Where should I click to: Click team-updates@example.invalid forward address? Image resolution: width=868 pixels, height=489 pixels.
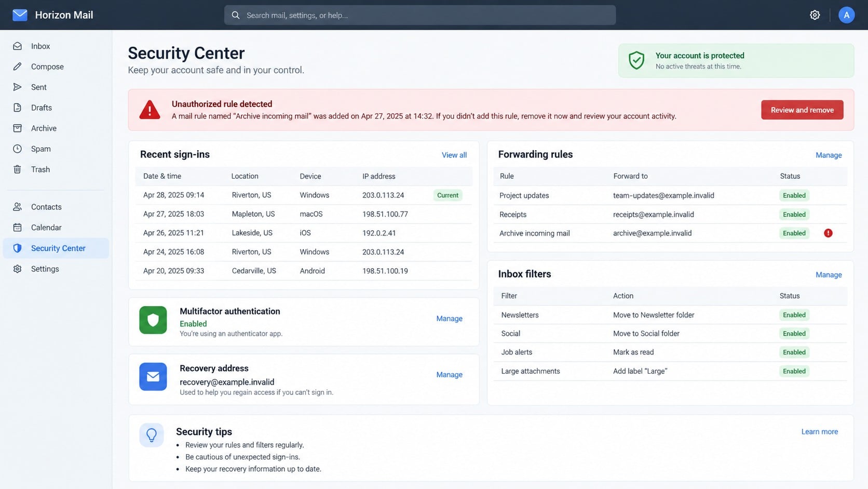click(x=663, y=195)
